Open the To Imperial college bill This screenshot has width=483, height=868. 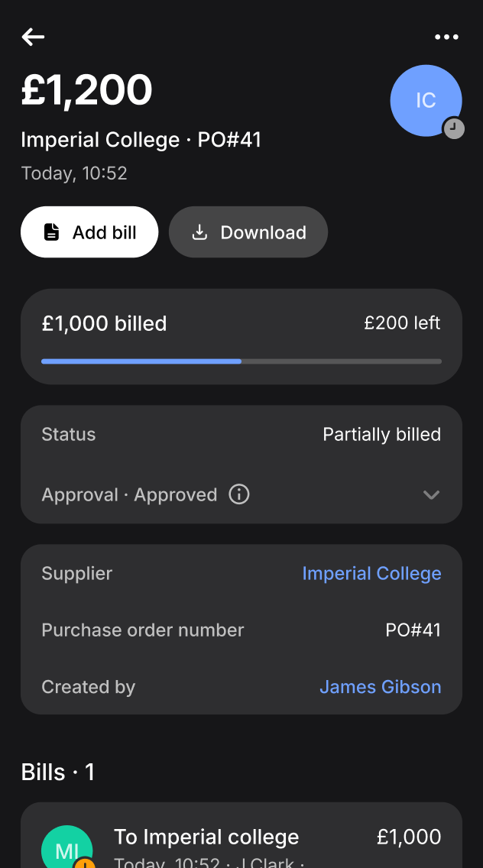(206, 837)
